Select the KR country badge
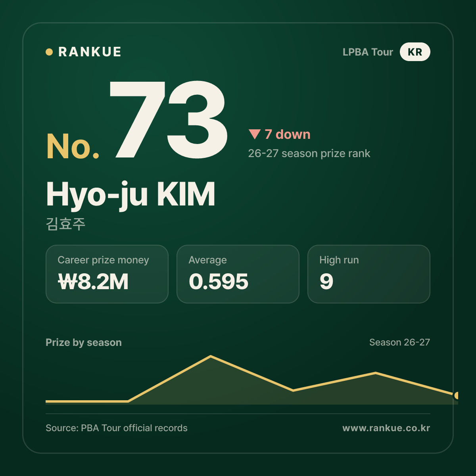This screenshot has width=476, height=476. click(x=415, y=52)
